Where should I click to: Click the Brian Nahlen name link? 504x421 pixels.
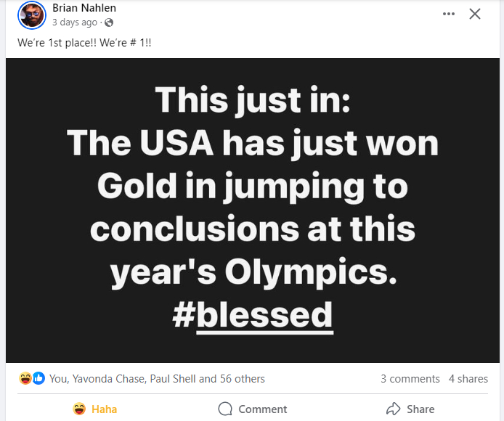(84, 8)
